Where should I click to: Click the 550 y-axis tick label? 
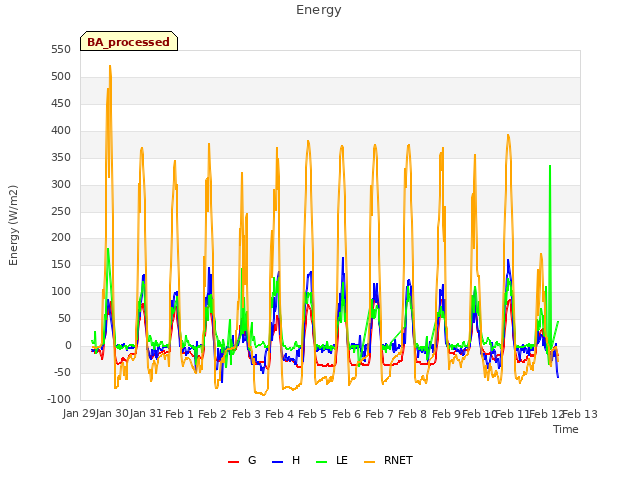pos(61,50)
